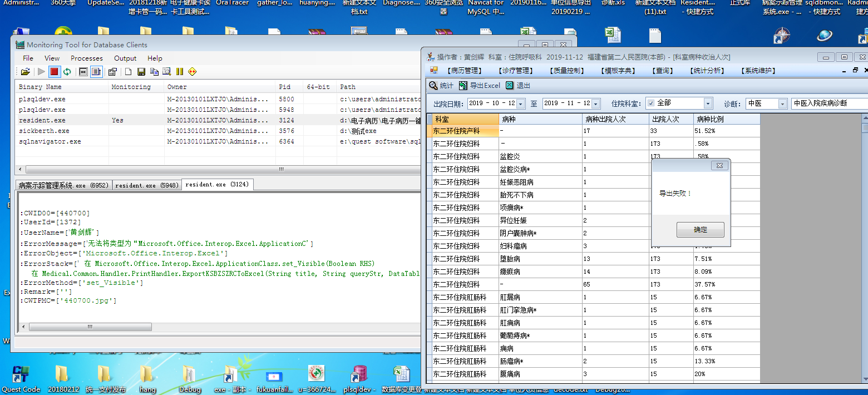Click 确定 in the export failed dialog
The width and height of the screenshot is (868, 395).
700,230
